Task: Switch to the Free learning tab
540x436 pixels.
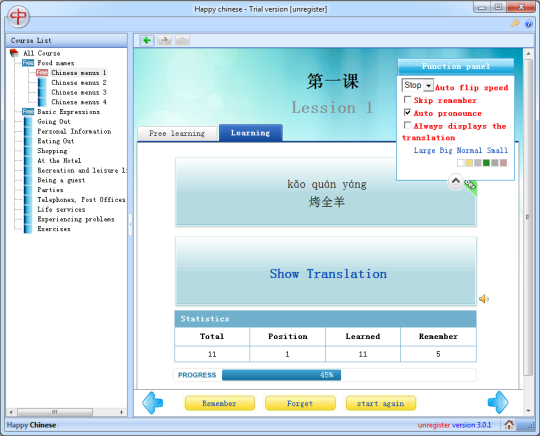Action: 177,133
